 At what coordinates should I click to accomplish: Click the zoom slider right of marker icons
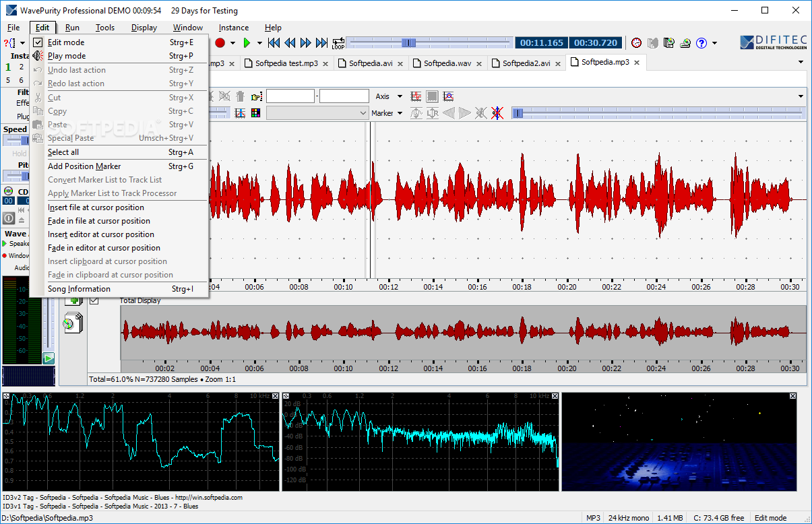pyautogui.click(x=658, y=113)
